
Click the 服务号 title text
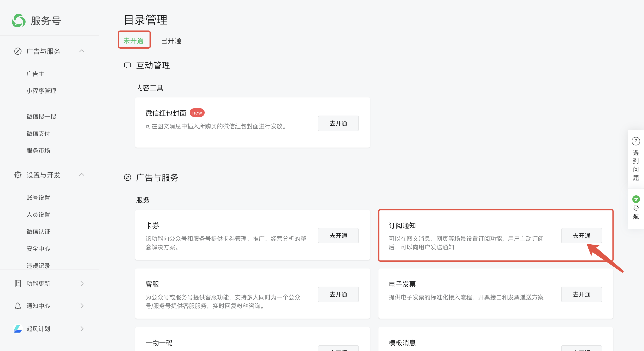pos(46,21)
